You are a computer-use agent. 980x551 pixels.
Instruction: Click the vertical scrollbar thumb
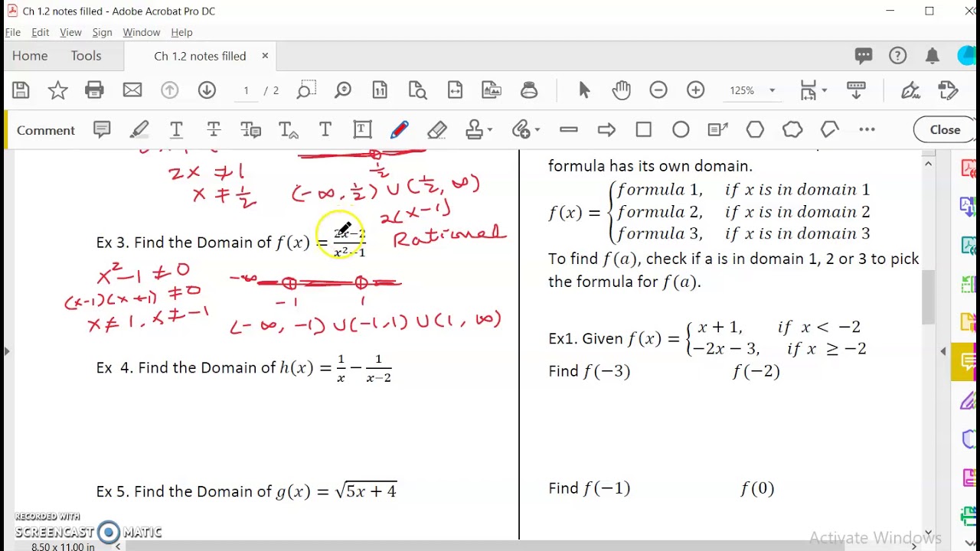pos(928,297)
